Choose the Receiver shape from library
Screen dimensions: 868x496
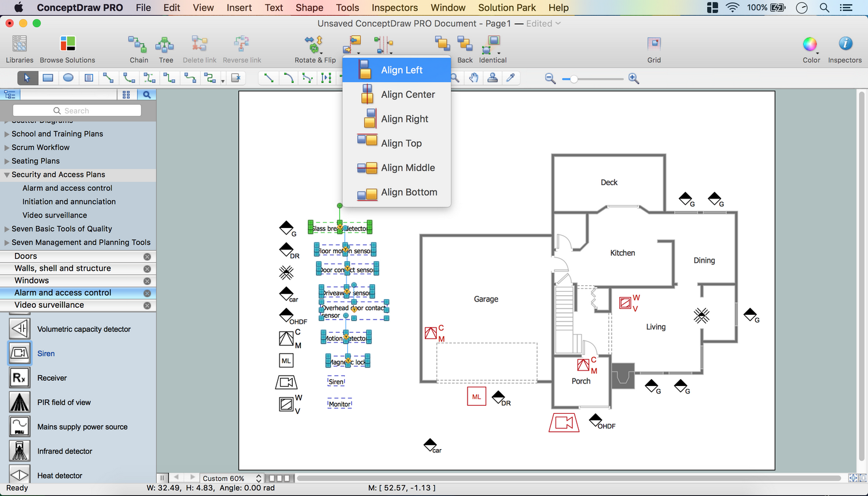click(20, 378)
